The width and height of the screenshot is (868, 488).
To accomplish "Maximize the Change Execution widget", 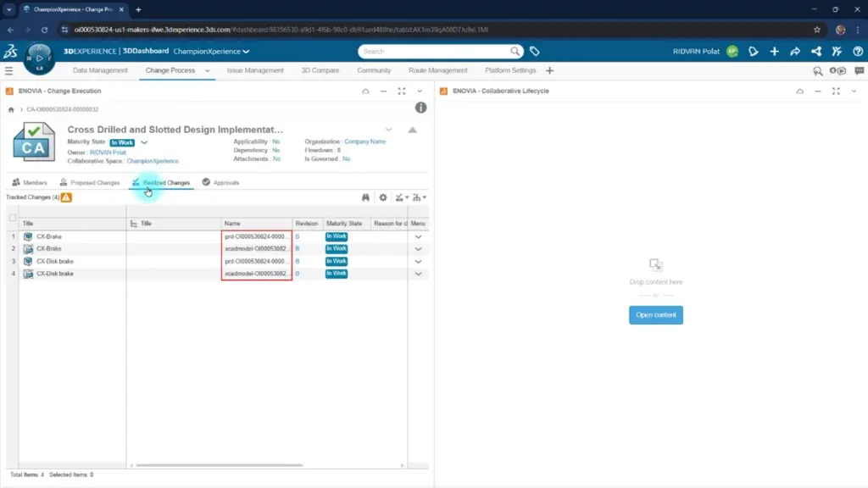I will [x=401, y=91].
